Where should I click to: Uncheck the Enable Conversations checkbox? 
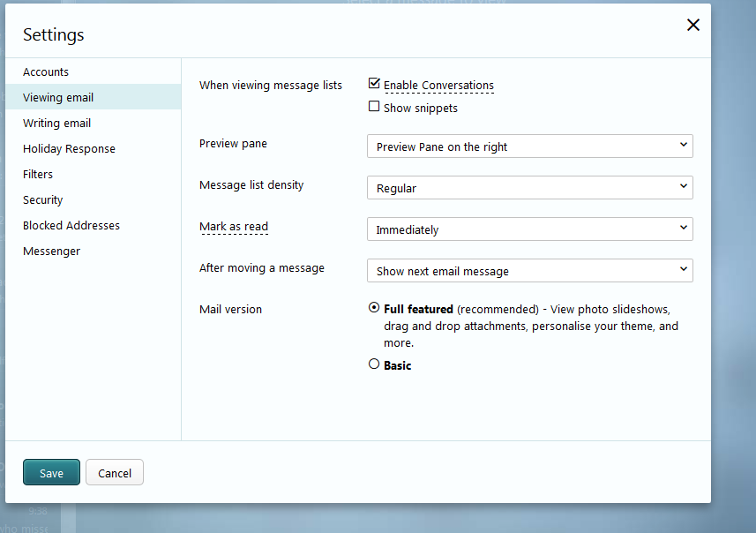374,84
